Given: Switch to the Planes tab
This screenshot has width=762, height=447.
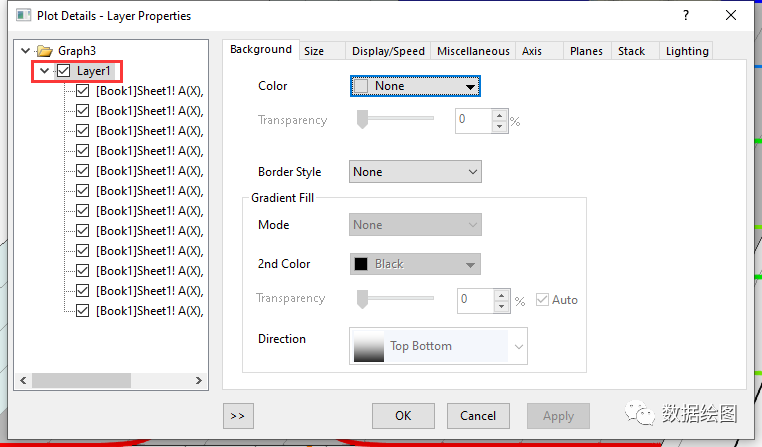Looking at the screenshot, I should click(587, 51).
